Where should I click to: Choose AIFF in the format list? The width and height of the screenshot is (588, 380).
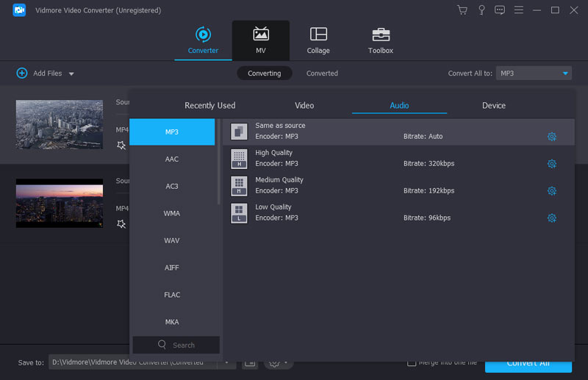(x=172, y=268)
